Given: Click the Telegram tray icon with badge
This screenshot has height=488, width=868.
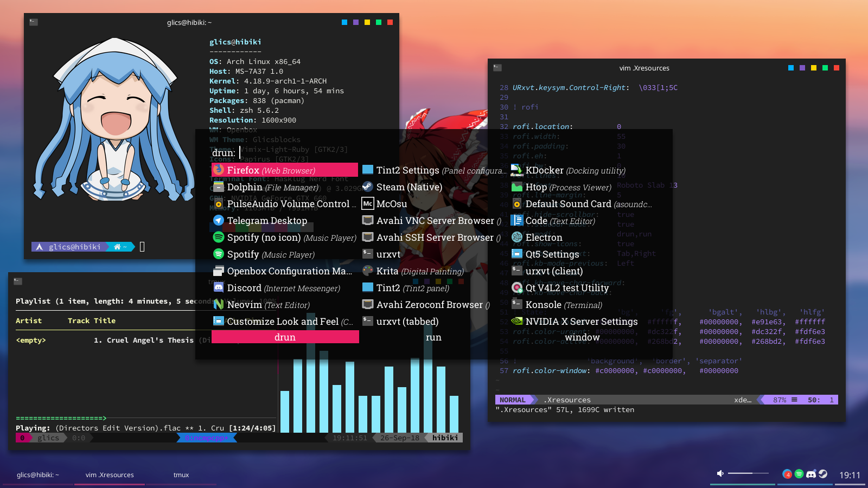Looking at the screenshot, I should tap(787, 474).
